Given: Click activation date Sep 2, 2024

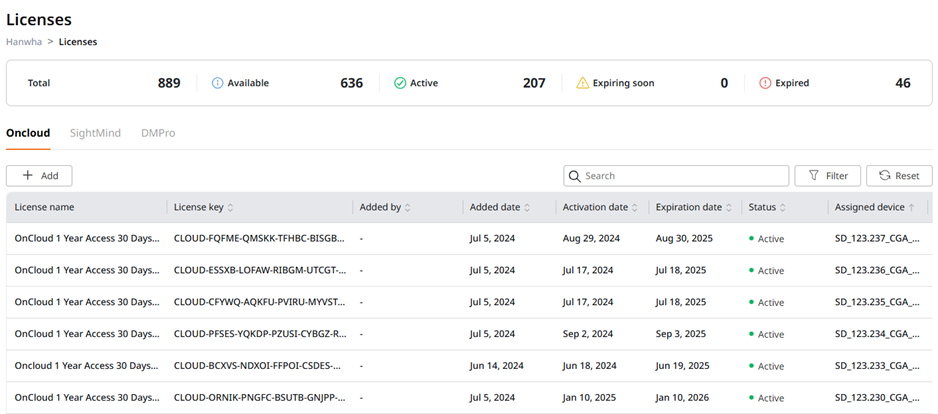Looking at the screenshot, I should [x=588, y=334].
